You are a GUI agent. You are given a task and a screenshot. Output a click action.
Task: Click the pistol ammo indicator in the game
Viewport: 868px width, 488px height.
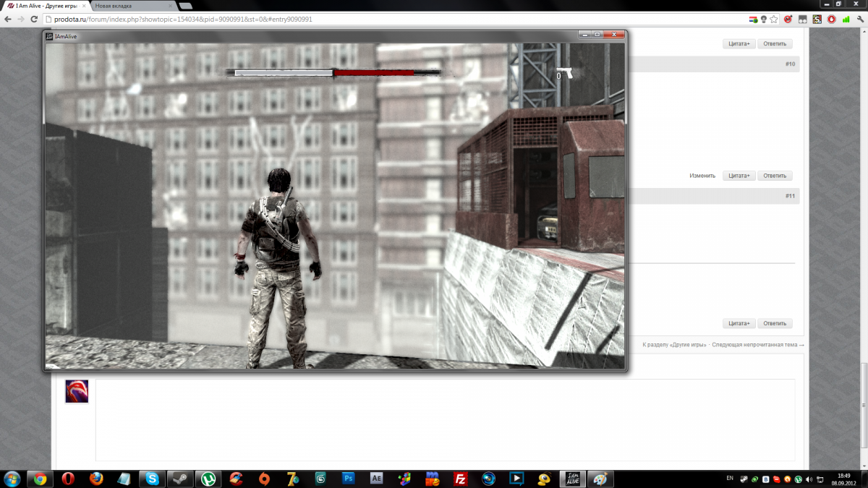click(x=563, y=73)
